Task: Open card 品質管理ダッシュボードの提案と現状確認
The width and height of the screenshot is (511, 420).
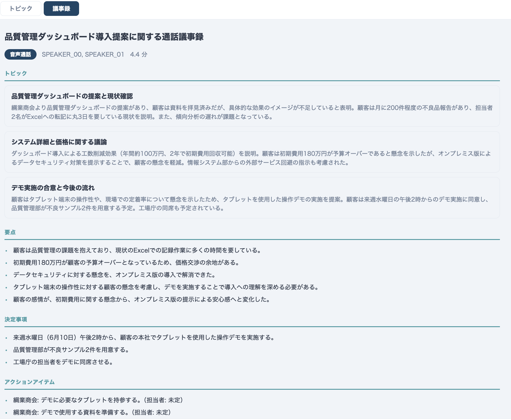Action: click(x=252, y=106)
